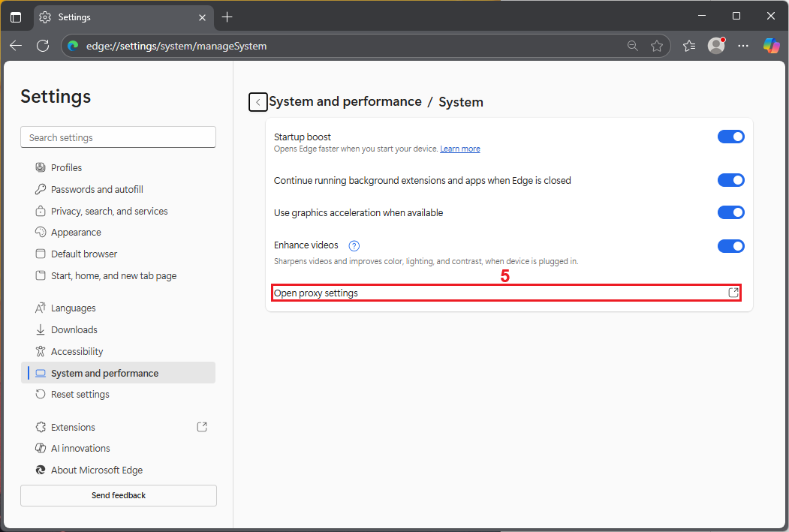Screen dimensions: 789x532
Task: Disable graphics acceleration toggle
Action: 730,212
